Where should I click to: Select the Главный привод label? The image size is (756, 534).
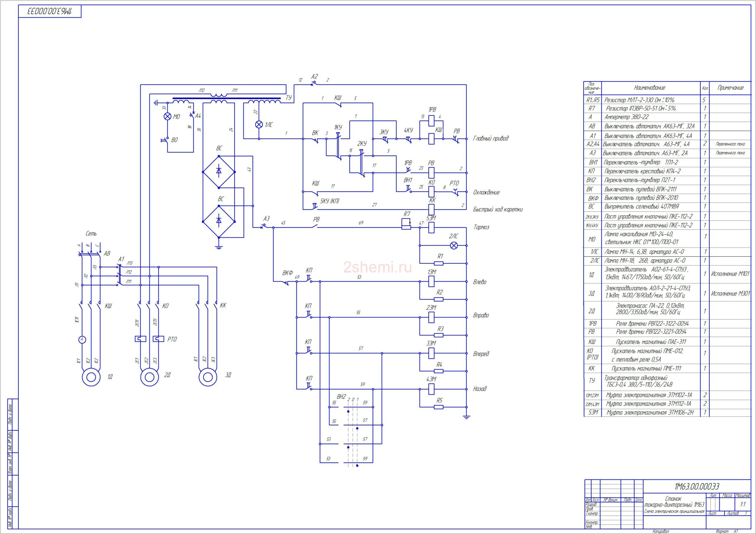coord(491,138)
